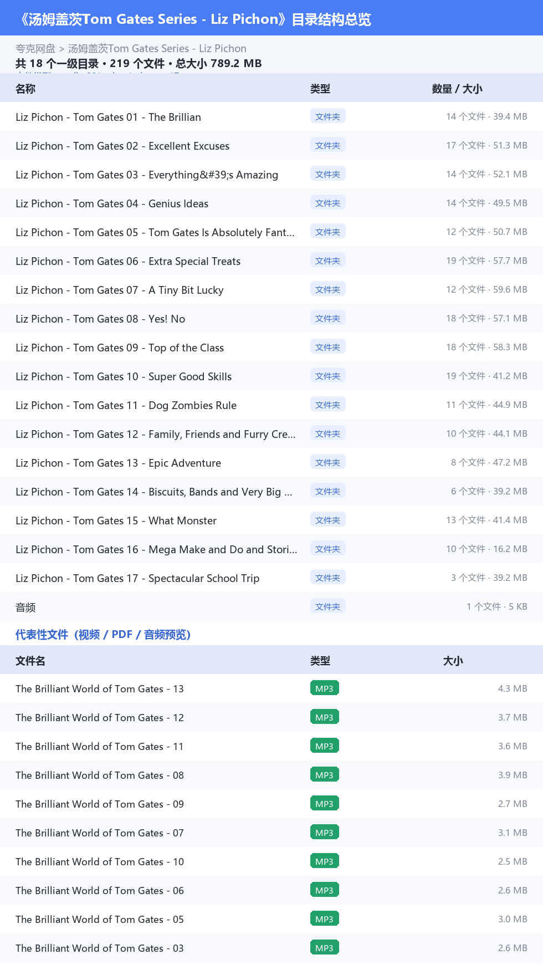Click 1 个文件 · 5 KB cell
Image resolution: width=543 pixels, height=980 pixels.
(497, 606)
